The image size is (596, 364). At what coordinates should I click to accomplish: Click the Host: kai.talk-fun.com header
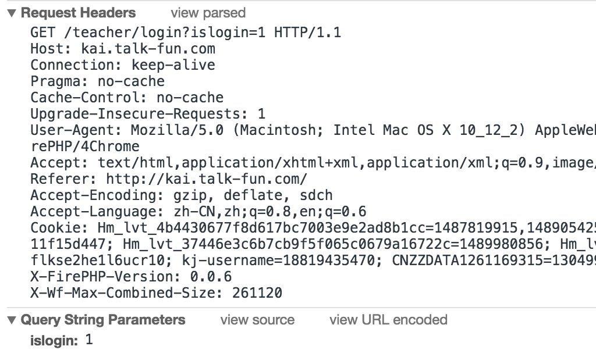coord(123,49)
